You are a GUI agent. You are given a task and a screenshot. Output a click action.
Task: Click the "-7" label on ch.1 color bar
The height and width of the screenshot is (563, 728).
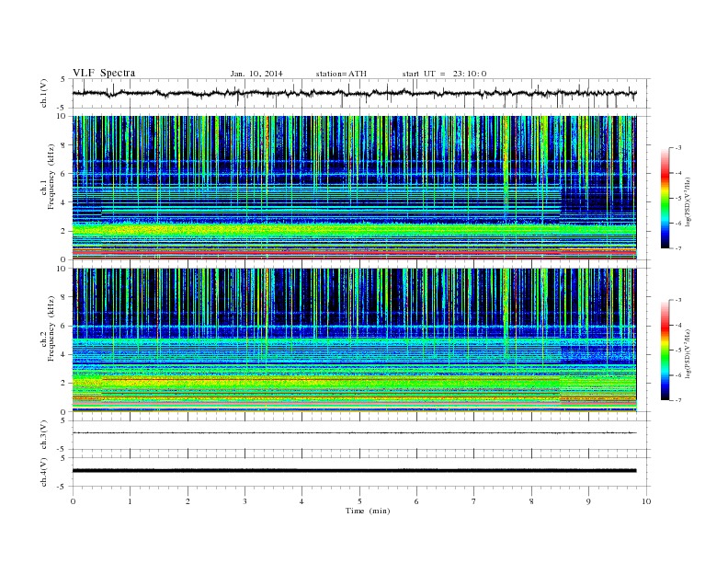(677, 248)
